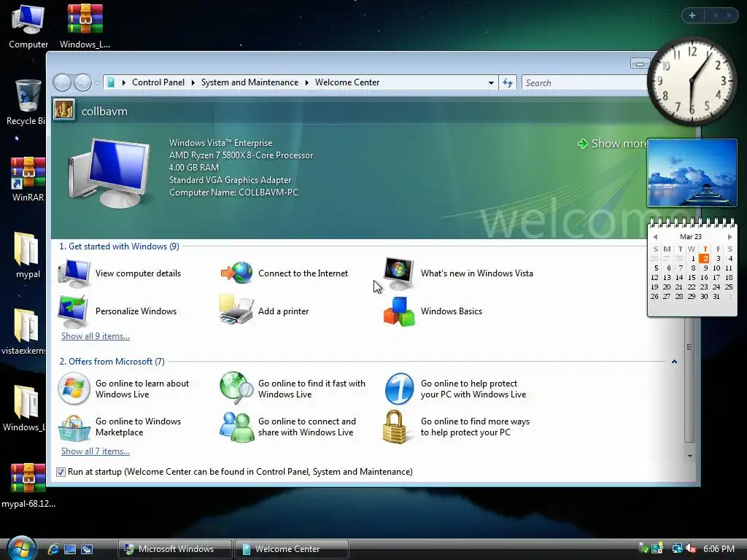
Task: Launch Internet Explorer from Quick Launch
Action: [53, 549]
